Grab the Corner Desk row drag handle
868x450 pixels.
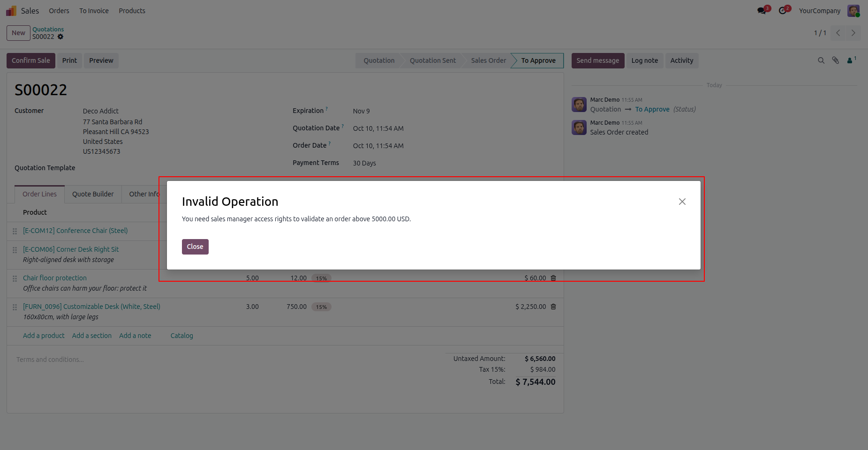[15, 250]
